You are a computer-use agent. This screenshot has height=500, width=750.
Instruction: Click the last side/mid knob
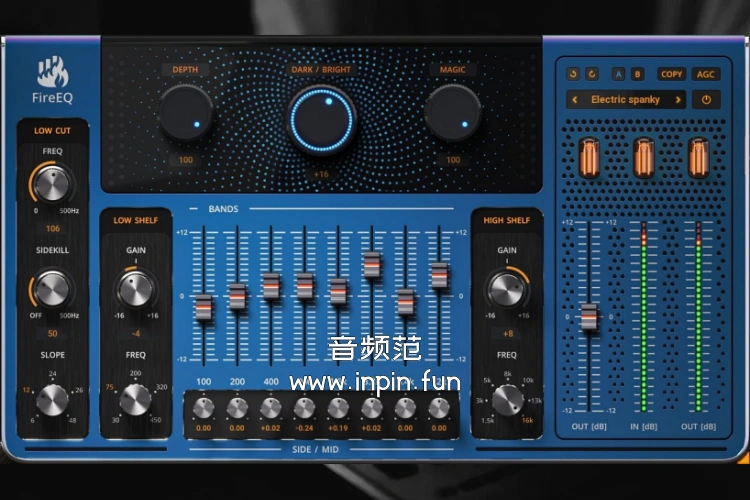pyautogui.click(x=439, y=408)
